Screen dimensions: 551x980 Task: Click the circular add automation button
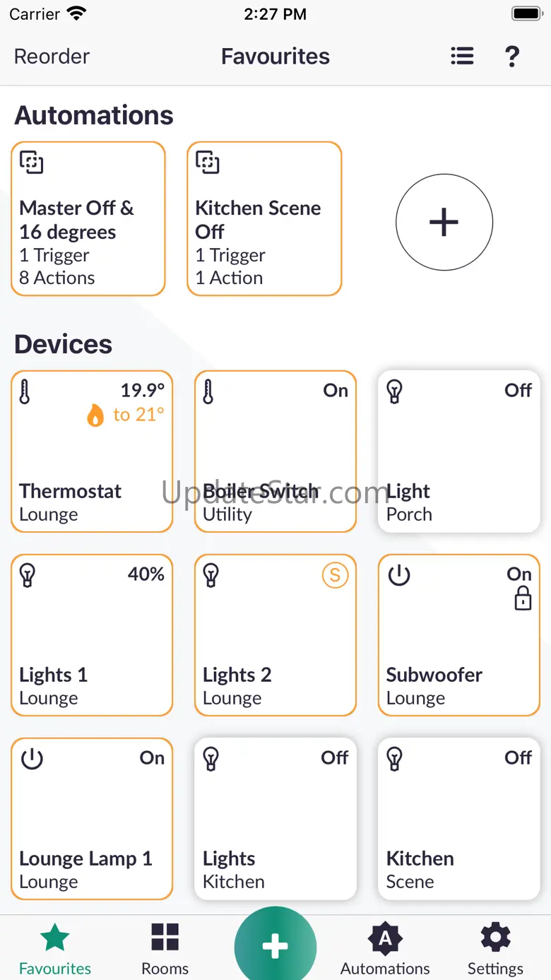(444, 223)
